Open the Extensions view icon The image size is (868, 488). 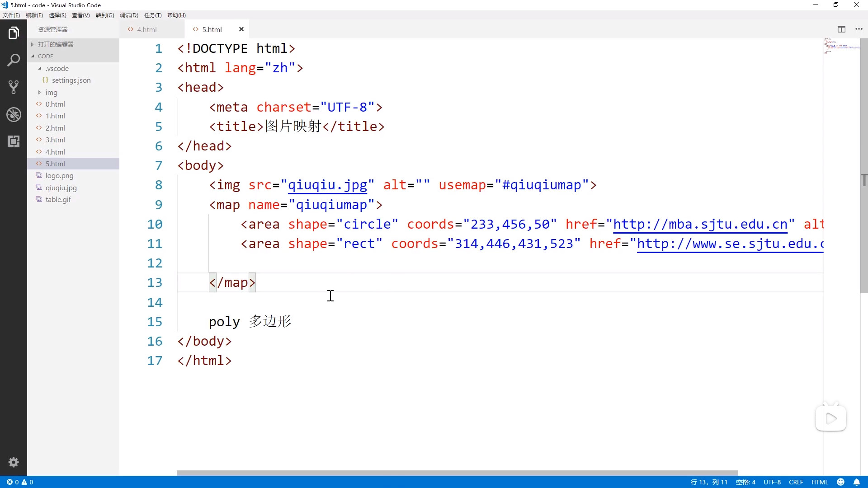point(14,141)
